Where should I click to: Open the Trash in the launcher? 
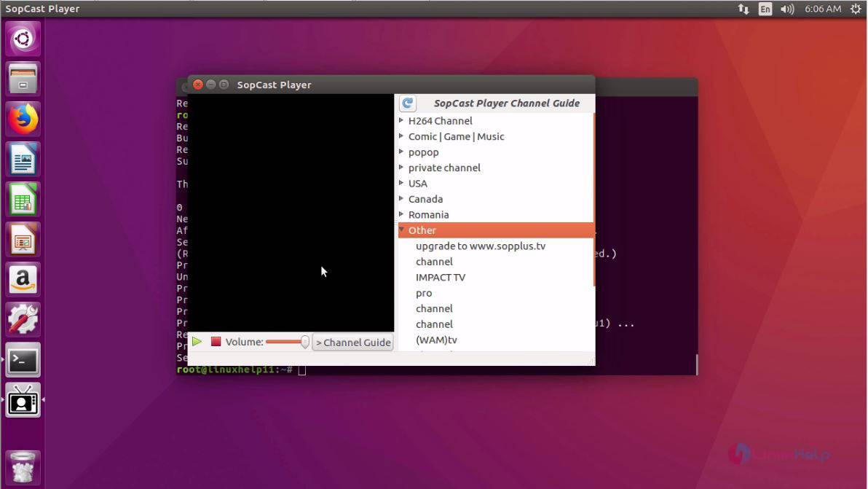(x=23, y=467)
